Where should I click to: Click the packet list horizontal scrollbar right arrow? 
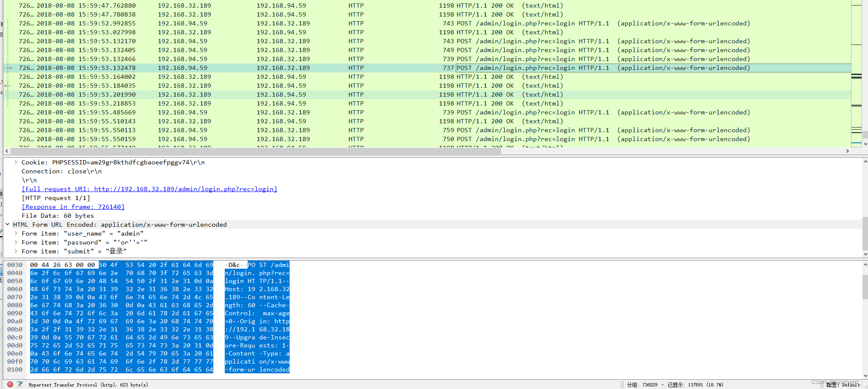847,151
